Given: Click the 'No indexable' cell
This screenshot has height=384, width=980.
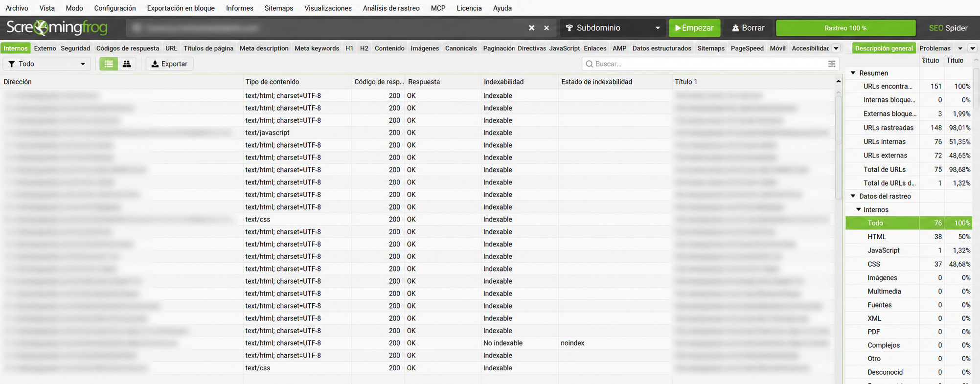Looking at the screenshot, I should (x=520, y=343).
